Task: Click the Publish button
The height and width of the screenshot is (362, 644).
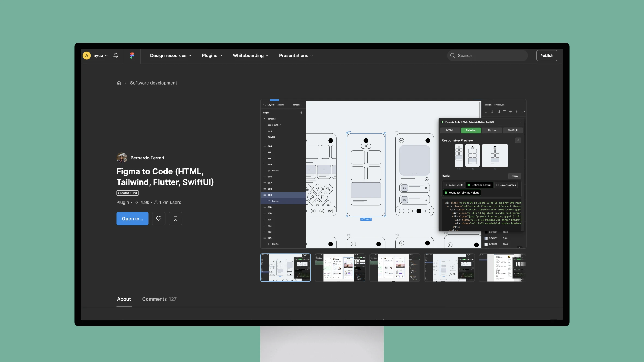Action: pos(547,56)
